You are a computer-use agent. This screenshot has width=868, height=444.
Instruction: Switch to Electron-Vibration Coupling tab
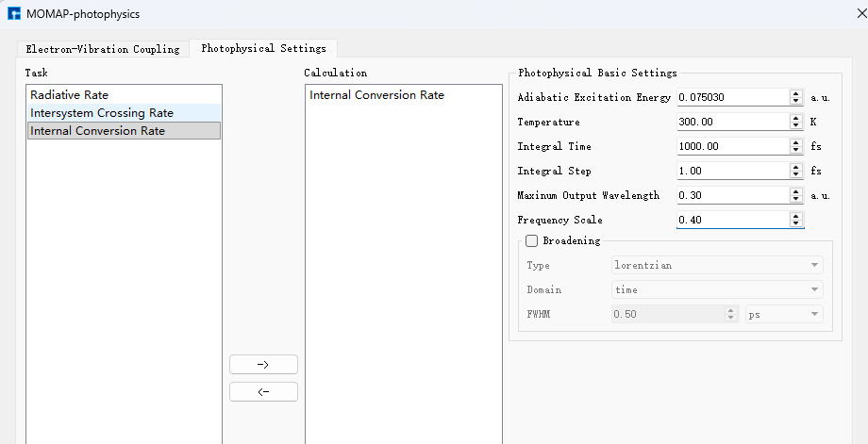pyautogui.click(x=102, y=49)
